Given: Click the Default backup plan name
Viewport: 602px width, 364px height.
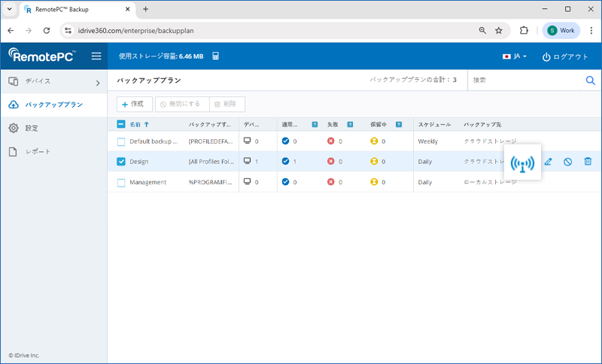Looking at the screenshot, I should click(154, 141).
